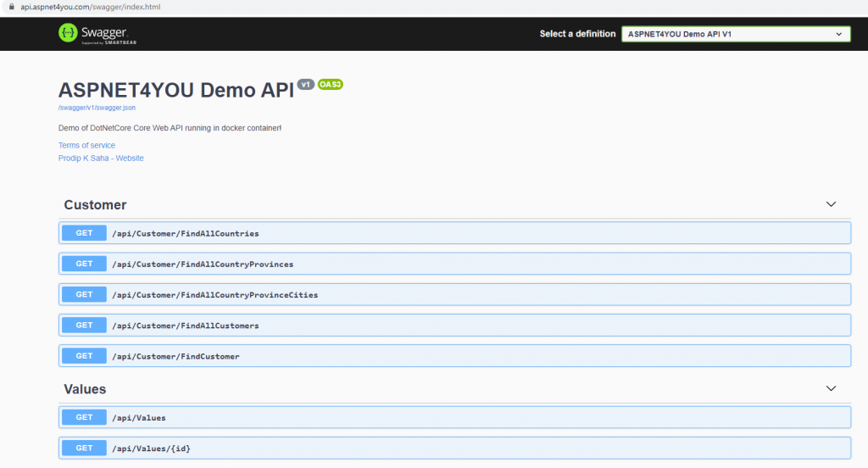The image size is (868, 468).
Task: Click the Swagger wordmark text
Action: pos(104,32)
